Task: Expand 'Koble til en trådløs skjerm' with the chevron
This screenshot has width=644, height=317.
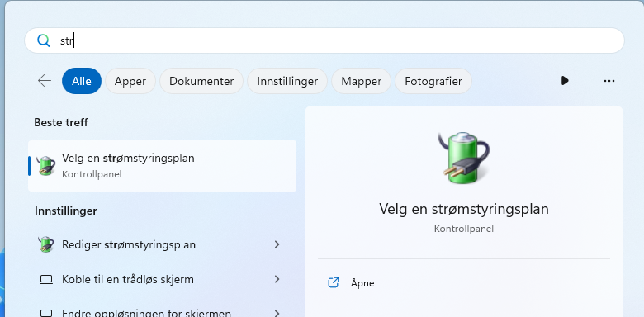Action: (x=277, y=279)
